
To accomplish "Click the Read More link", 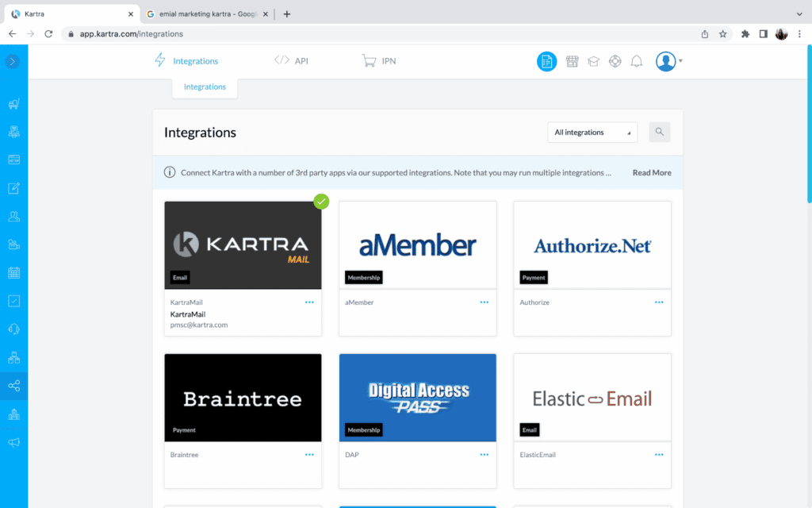I will tap(652, 172).
